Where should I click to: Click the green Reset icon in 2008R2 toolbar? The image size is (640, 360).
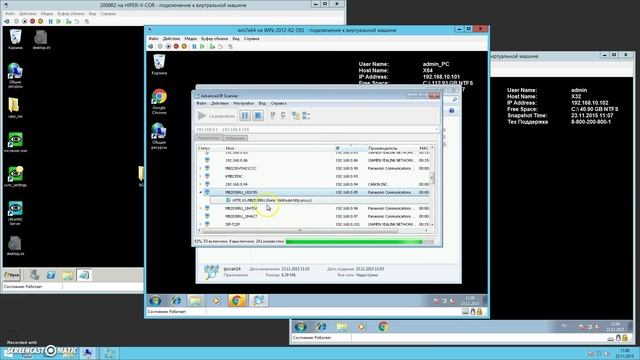pos(59,21)
